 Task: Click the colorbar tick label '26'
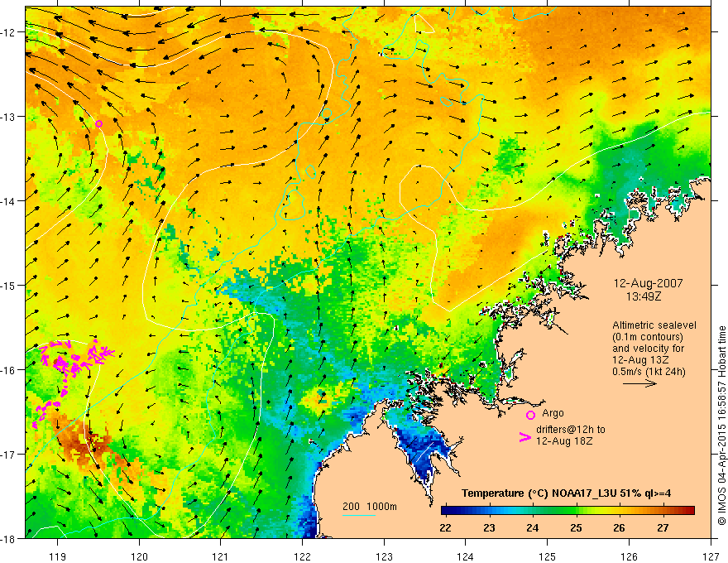click(619, 527)
